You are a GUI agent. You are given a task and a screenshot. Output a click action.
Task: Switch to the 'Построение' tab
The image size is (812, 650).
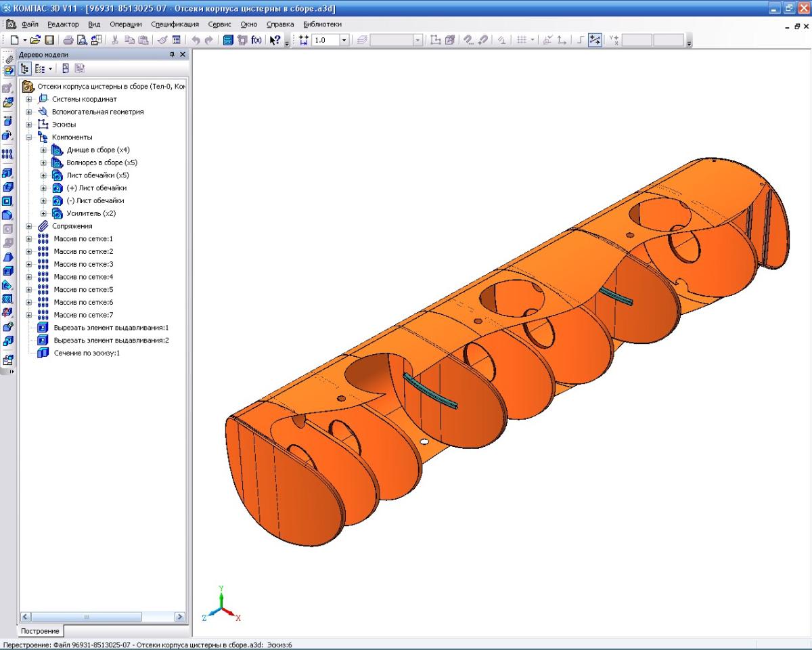(x=41, y=631)
